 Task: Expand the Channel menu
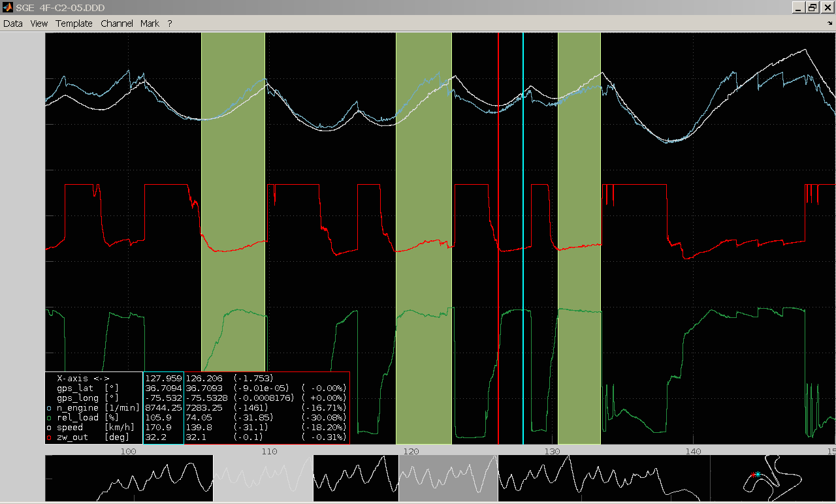(117, 24)
